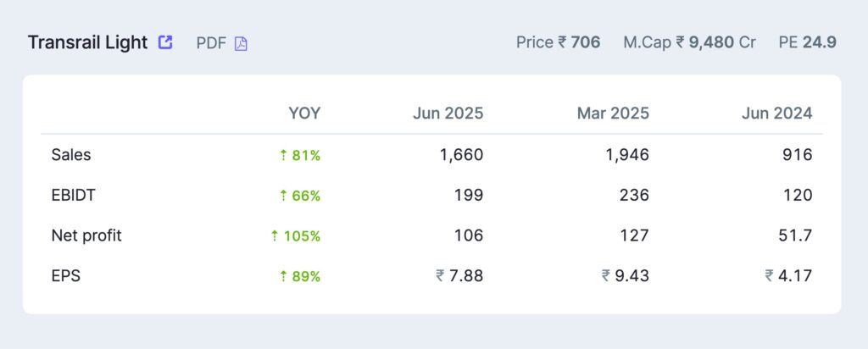The width and height of the screenshot is (868, 349).
Task: Click the Jun 2025 sales figure 1,660
Action: click(x=463, y=155)
